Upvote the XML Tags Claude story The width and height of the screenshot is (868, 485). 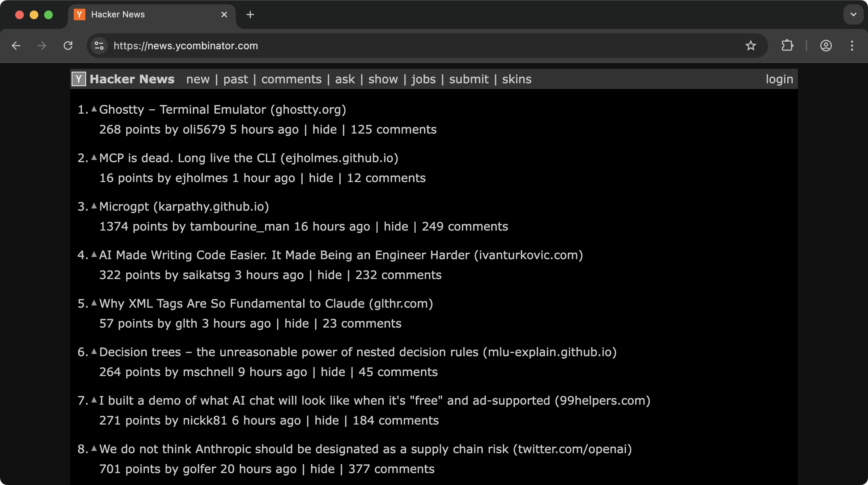(94, 303)
